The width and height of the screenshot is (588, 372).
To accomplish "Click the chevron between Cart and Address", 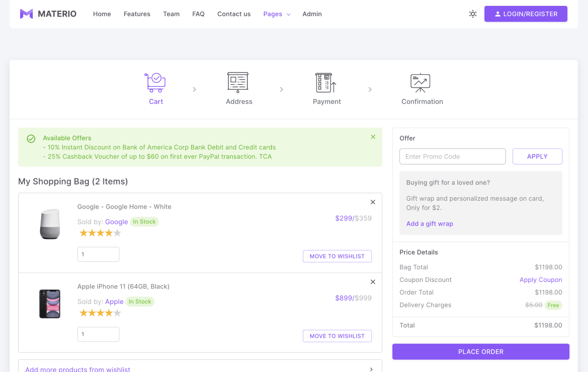I will click(195, 90).
